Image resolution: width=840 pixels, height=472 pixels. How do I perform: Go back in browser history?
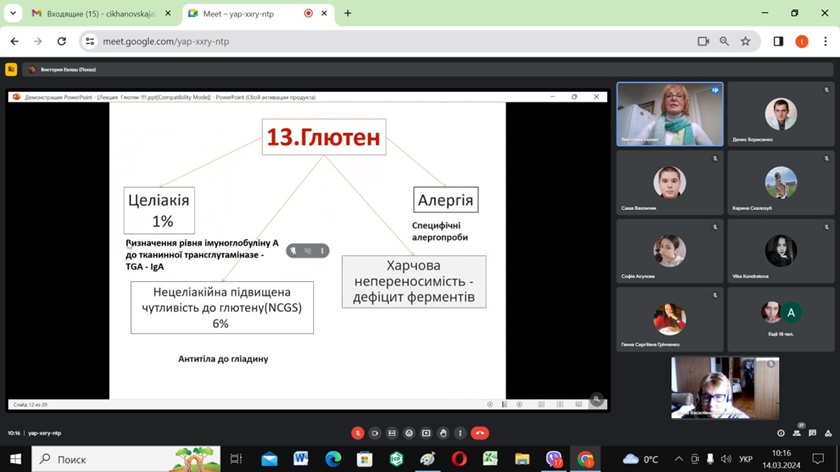pyautogui.click(x=14, y=41)
